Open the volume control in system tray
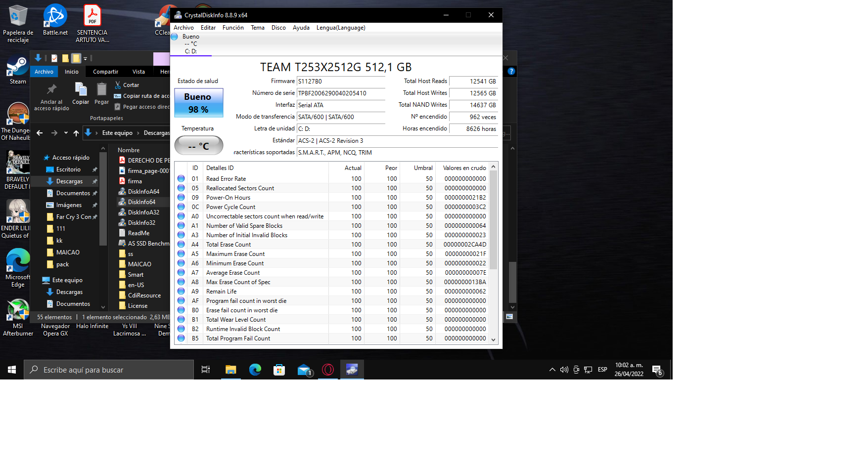Screen dimensions: 868x461 (564, 370)
